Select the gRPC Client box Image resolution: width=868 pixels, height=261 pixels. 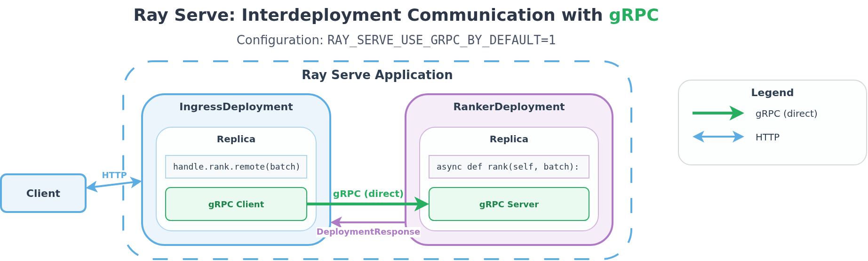click(x=236, y=204)
